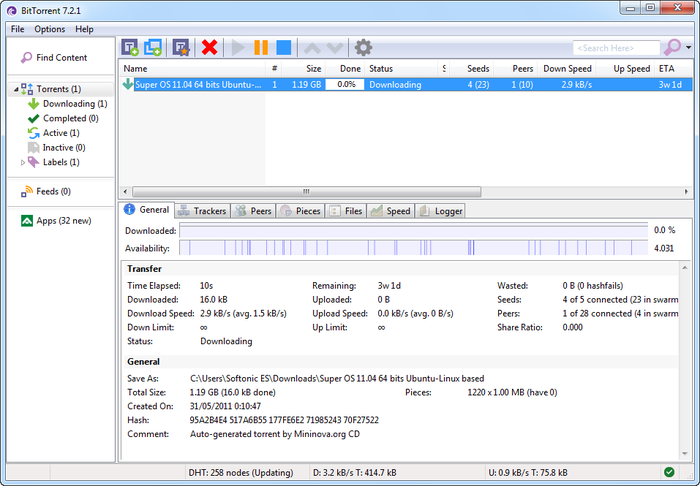Screen dimensions: 700x486
Task: Remove torrent with the red X icon
Action: coord(209,47)
